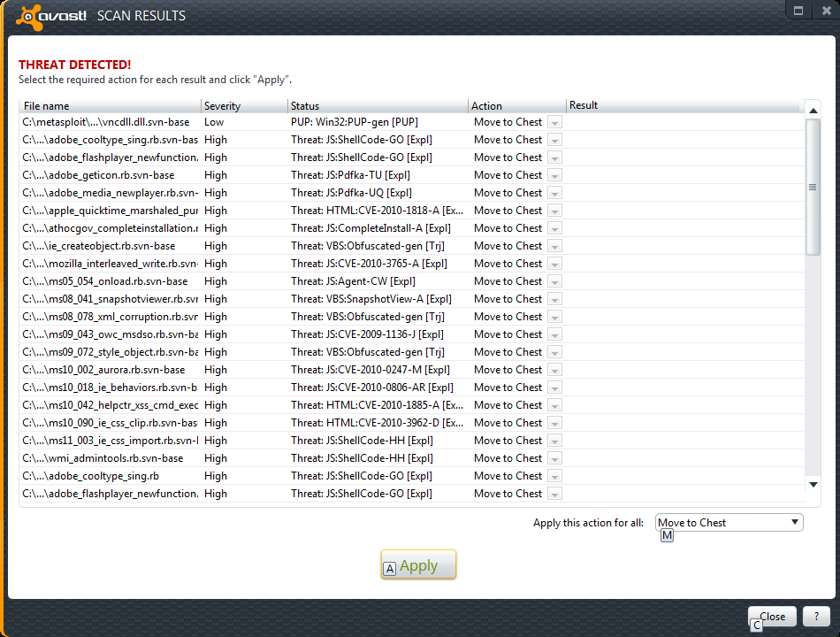Viewport: 840px width, 637px height.
Task: Sort by Result column header
Action: pos(685,105)
